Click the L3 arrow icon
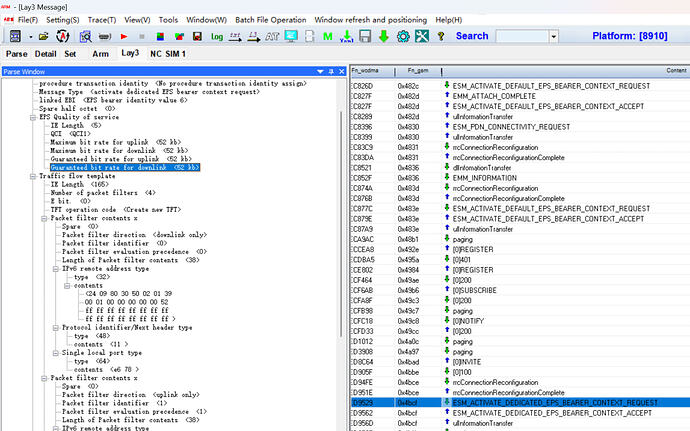Screen dimensions: 690x431 tap(253, 37)
